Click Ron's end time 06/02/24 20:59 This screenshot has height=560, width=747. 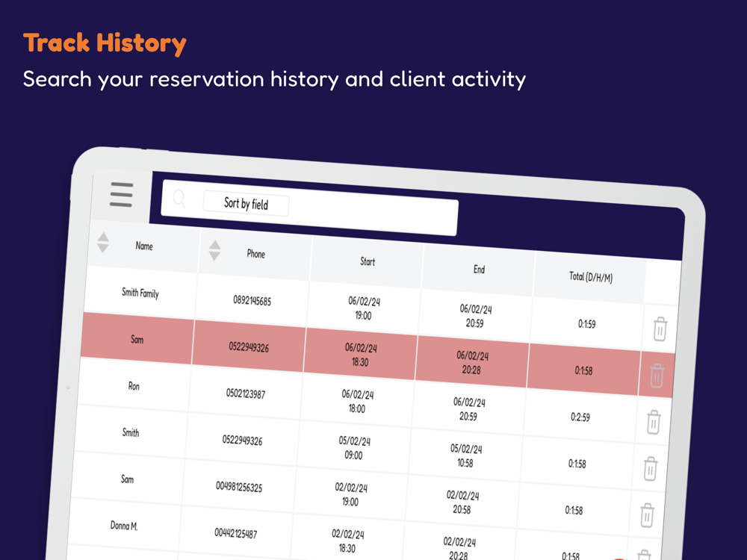[x=469, y=409]
